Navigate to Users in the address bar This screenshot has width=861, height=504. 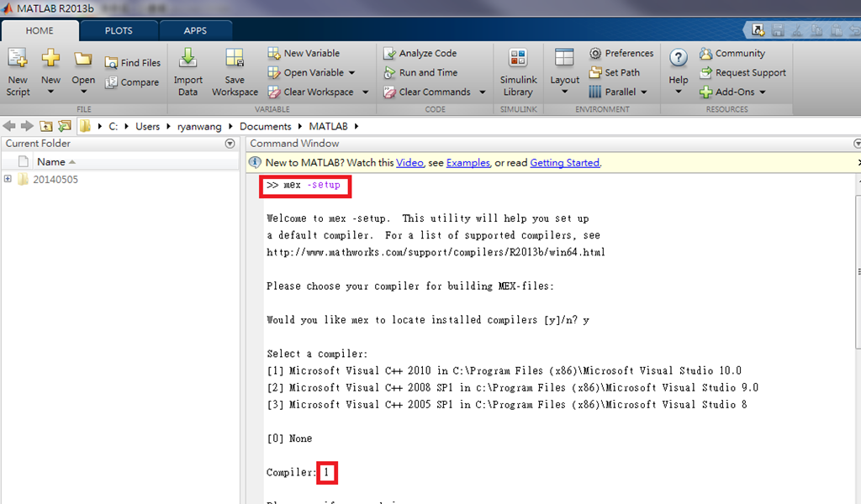coord(148,127)
